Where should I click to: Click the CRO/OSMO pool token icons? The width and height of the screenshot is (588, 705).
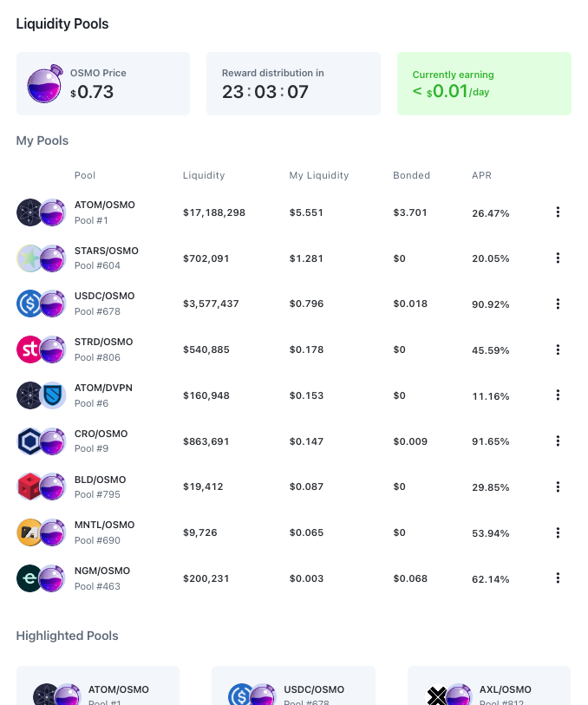(42, 441)
